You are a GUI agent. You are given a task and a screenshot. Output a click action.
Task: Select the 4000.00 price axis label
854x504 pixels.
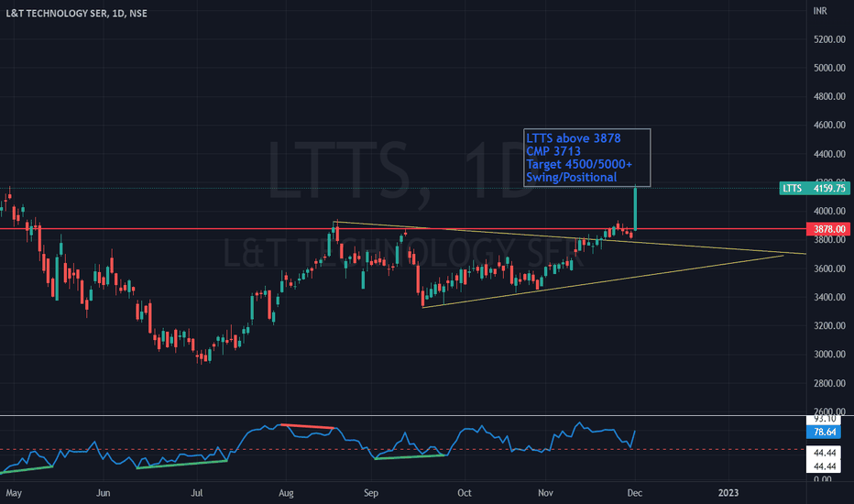coord(829,211)
